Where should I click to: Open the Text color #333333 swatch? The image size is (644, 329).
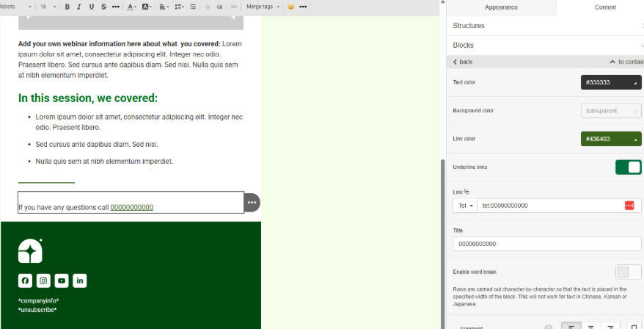[x=611, y=82]
